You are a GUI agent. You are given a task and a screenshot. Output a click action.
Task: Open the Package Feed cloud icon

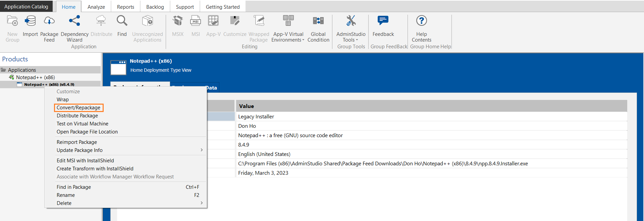[49, 21]
